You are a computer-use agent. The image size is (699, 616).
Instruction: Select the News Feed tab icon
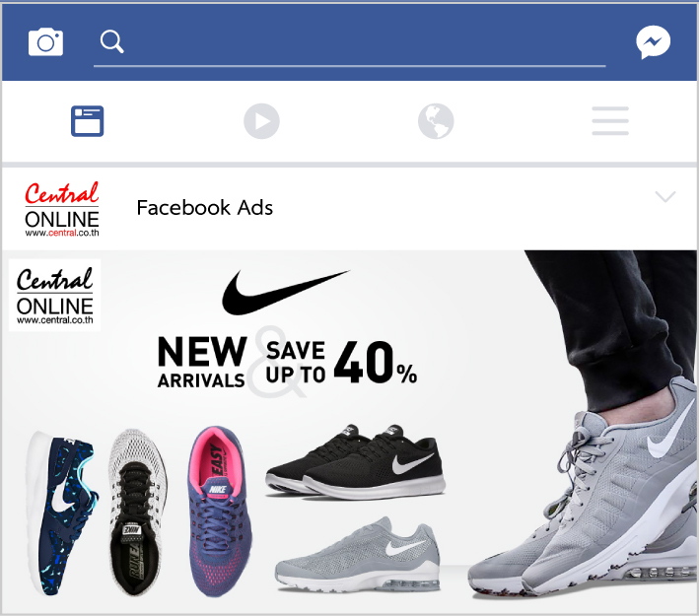(x=88, y=121)
